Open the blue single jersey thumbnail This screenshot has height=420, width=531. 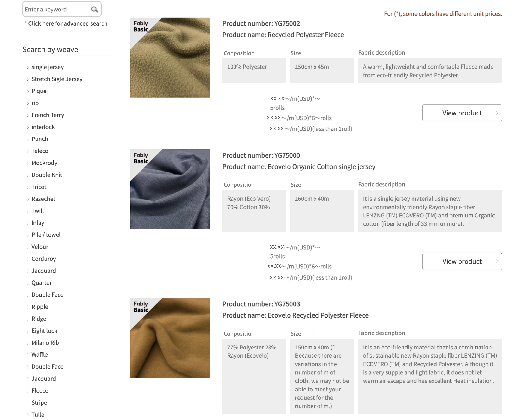click(170, 189)
